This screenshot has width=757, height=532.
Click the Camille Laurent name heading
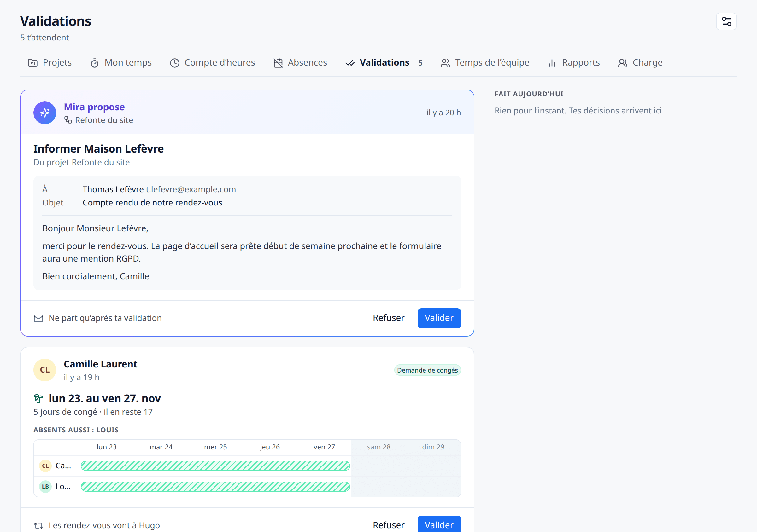(x=100, y=364)
